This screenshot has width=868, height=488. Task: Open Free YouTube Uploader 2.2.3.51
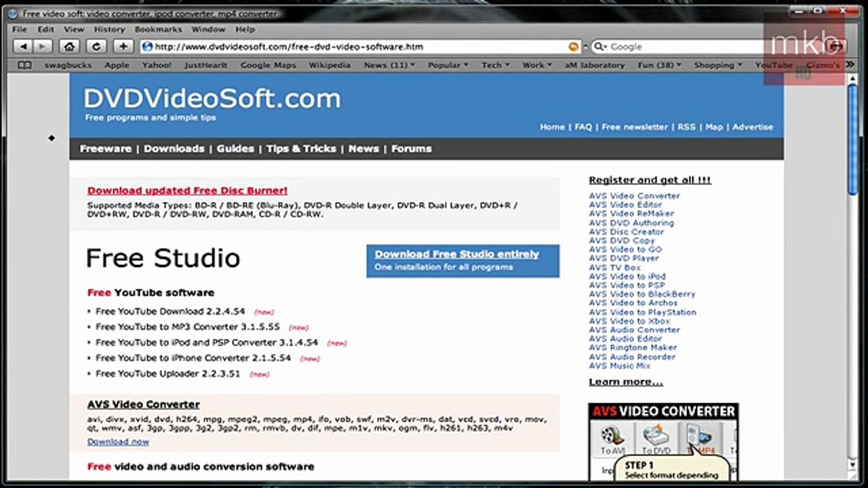click(168, 373)
